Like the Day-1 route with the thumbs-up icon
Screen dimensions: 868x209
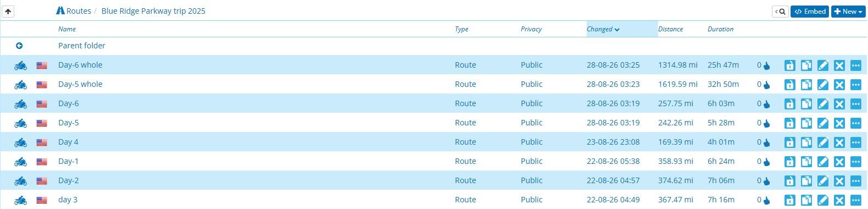(x=766, y=162)
